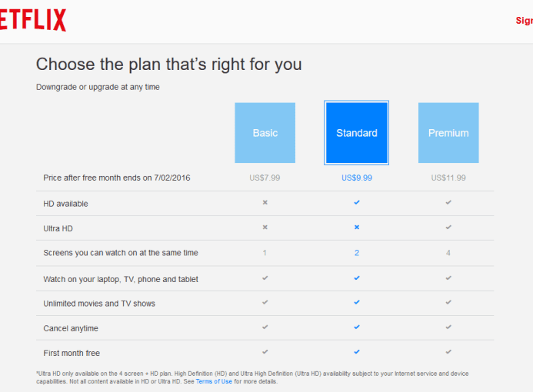The height and width of the screenshot is (392, 533).
Task: Click the Standard screens count 2
Action: click(357, 253)
